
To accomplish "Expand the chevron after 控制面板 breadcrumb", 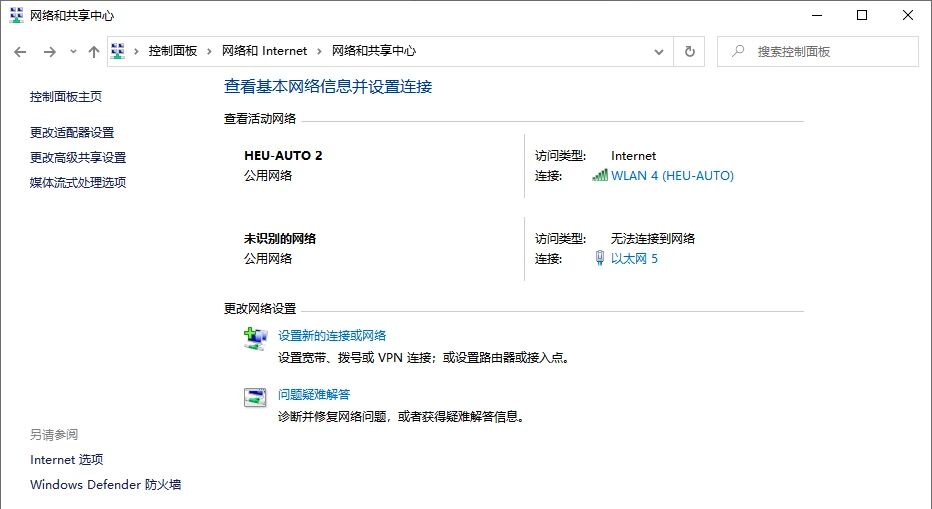I will 209,51.
